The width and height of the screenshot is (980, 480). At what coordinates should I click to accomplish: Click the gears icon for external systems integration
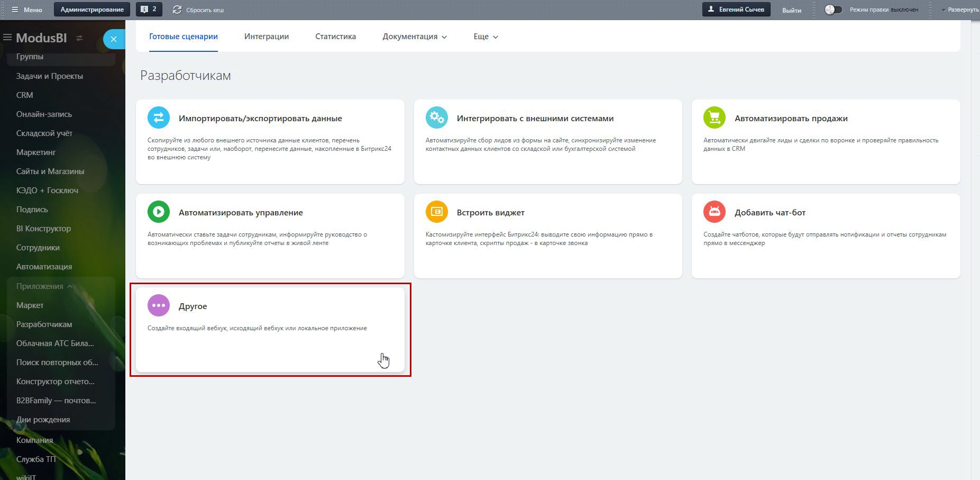[x=437, y=117]
